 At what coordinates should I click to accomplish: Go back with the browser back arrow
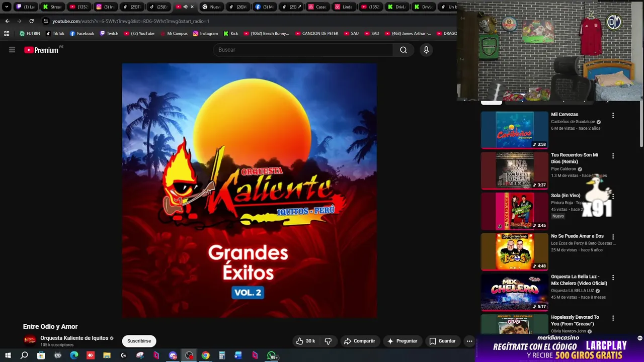pos(7,21)
